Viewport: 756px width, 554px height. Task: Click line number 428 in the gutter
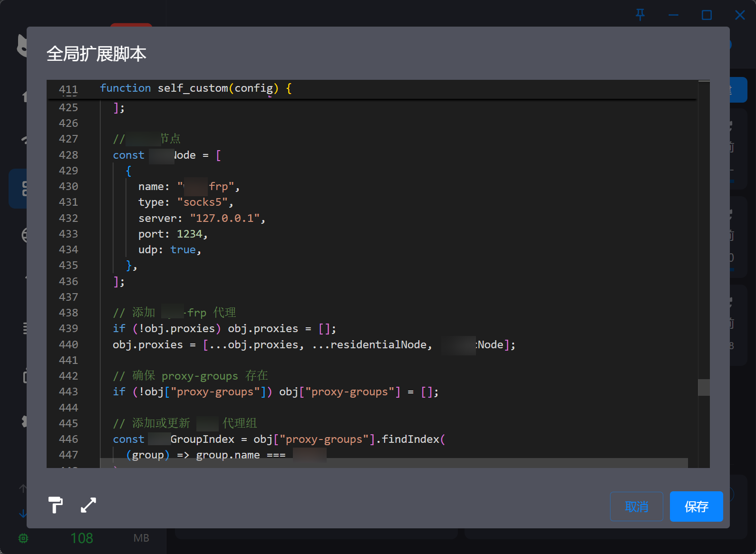point(68,155)
